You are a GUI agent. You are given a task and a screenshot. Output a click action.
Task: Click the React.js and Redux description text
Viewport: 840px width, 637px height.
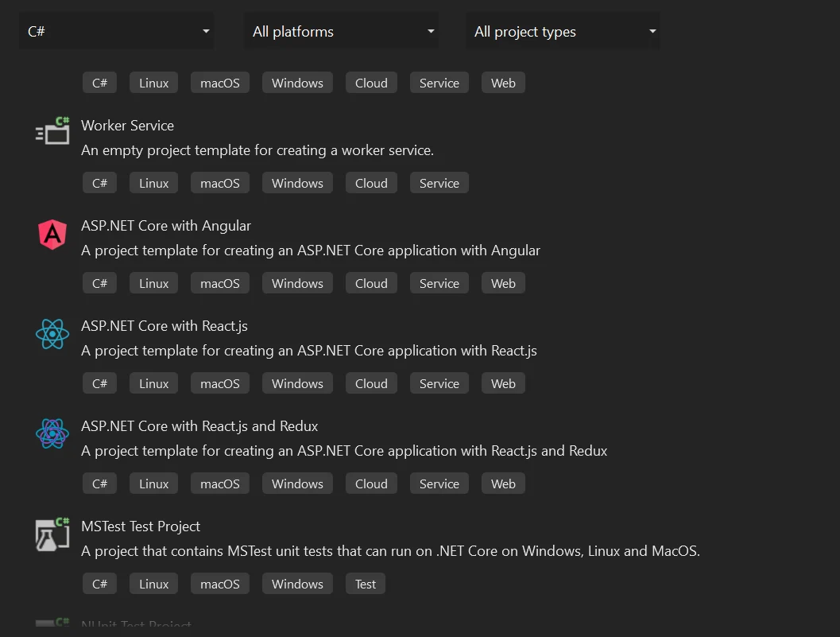[344, 451]
